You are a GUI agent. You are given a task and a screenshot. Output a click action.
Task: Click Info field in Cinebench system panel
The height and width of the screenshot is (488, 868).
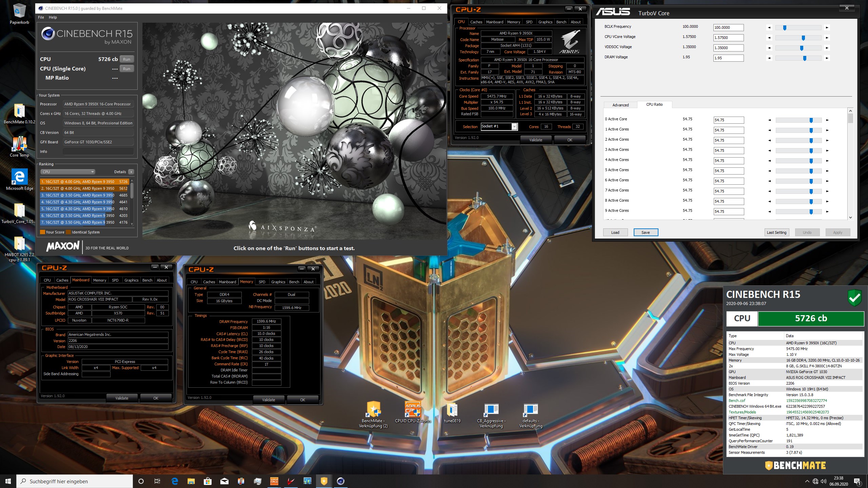(x=98, y=151)
